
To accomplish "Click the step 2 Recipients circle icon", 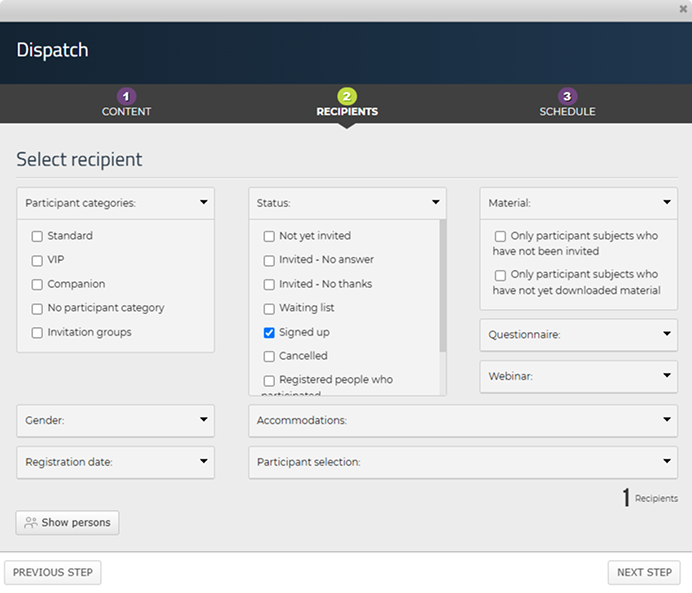I will click(x=347, y=96).
